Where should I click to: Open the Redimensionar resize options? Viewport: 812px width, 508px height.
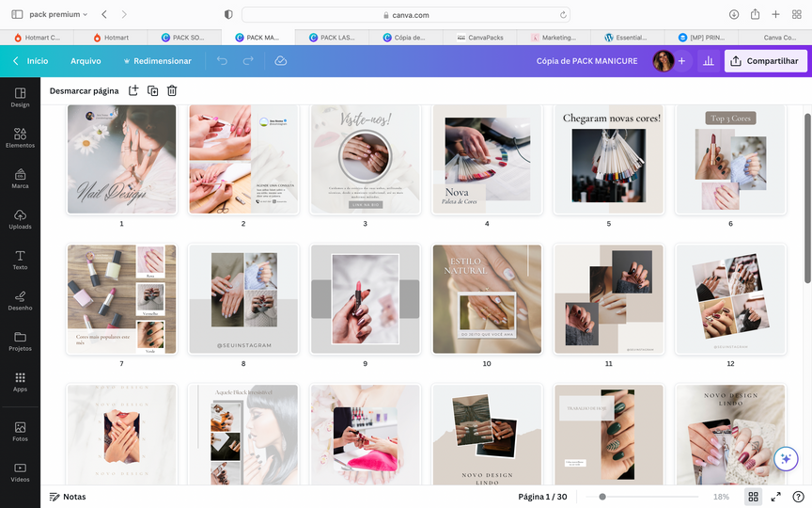coord(157,61)
